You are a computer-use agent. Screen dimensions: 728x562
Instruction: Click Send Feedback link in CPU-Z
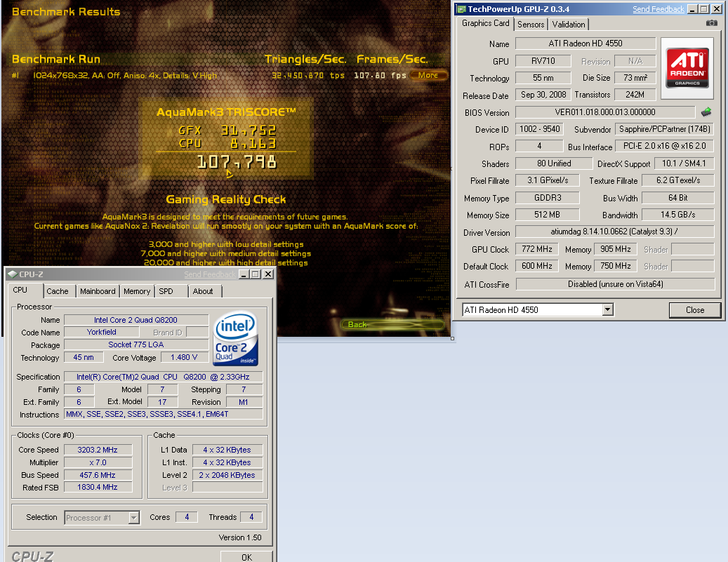[x=209, y=275]
